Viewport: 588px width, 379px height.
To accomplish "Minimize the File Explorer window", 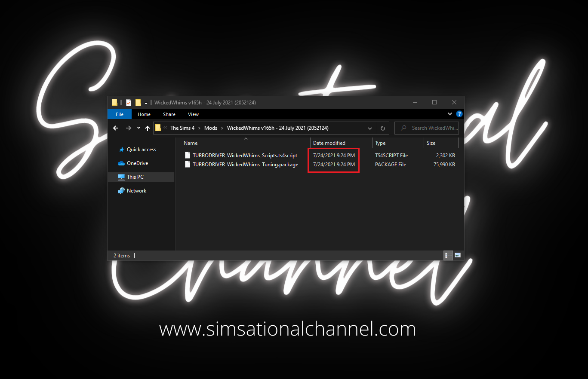I will coord(415,102).
